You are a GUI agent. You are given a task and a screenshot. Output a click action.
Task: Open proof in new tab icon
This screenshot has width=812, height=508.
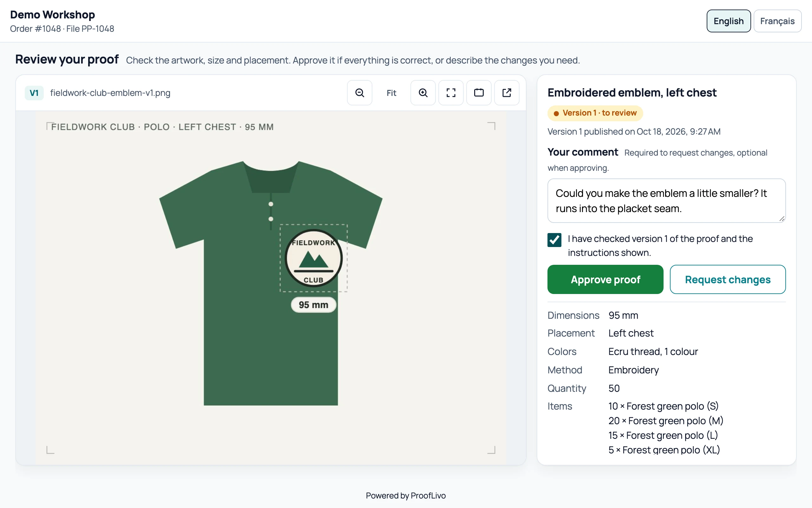coord(507,93)
